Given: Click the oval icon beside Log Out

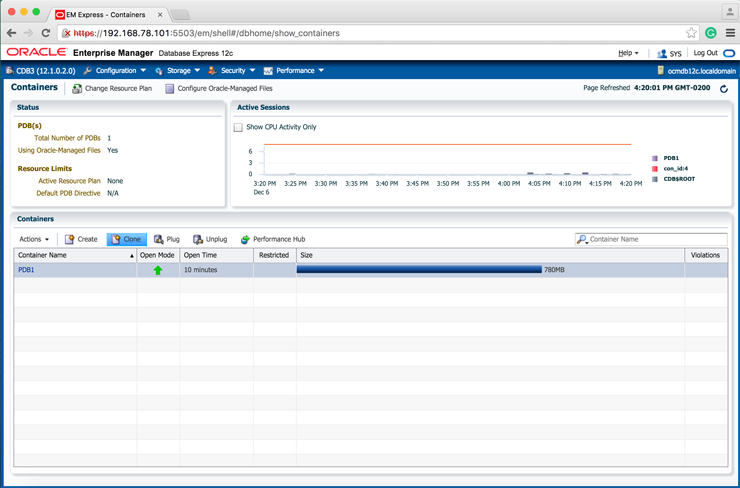Looking at the screenshot, I should 729,53.
